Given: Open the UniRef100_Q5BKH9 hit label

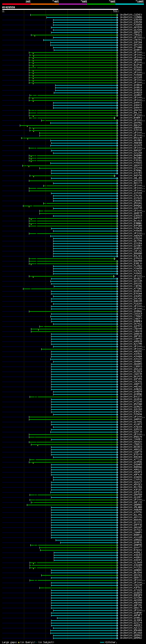Looking at the screenshot, I should point(131,60).
